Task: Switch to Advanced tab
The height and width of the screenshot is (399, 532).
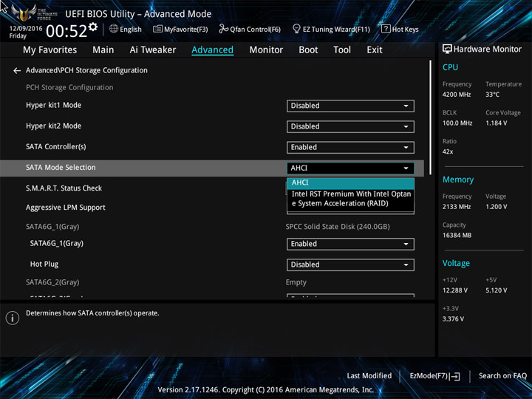Action: click(x=212, y=50)
